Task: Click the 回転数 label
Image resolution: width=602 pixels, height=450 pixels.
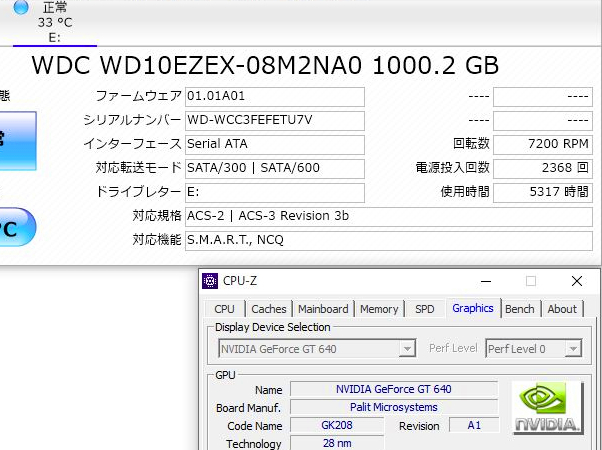Action: (471, 144)
